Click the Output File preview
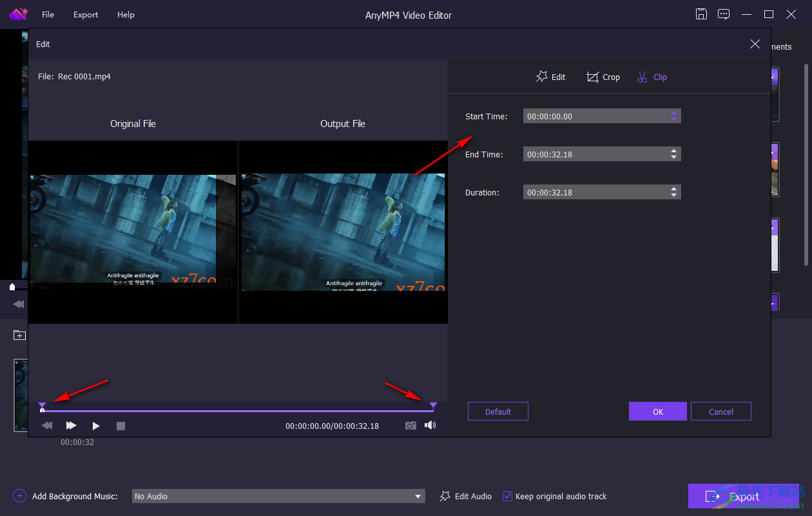This screenshot has width=812, height=516. point(343,232)
